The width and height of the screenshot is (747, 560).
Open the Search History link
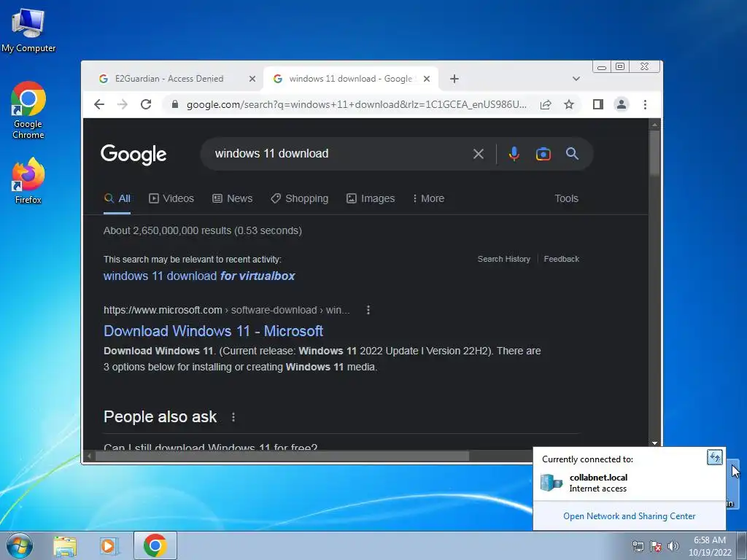pyautogui.click(x=504, y=259)
